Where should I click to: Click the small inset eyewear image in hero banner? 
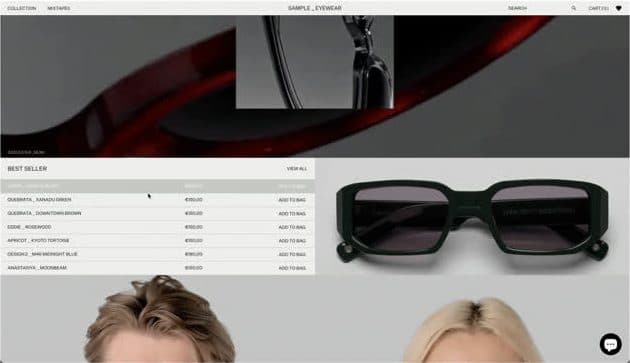pyautogui.click(x=315, y=62)
